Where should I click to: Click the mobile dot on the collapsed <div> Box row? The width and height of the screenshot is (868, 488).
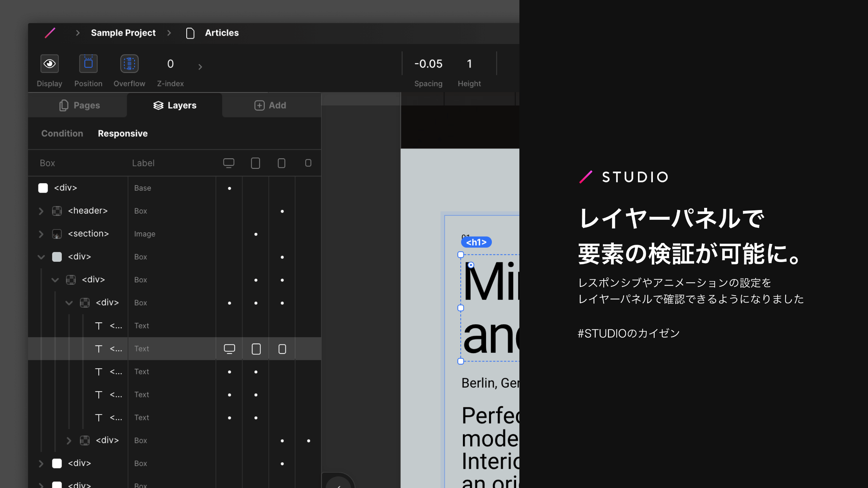[309, 441]
